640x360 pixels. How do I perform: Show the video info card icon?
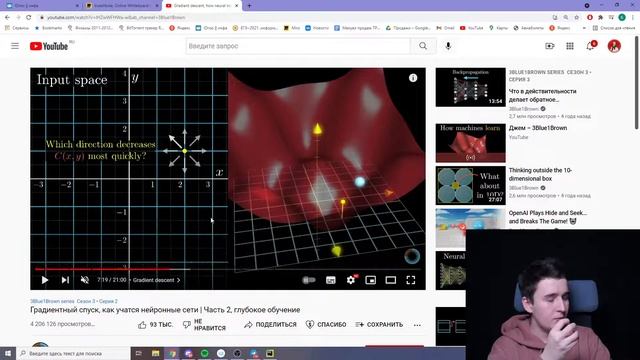[413, 78]
